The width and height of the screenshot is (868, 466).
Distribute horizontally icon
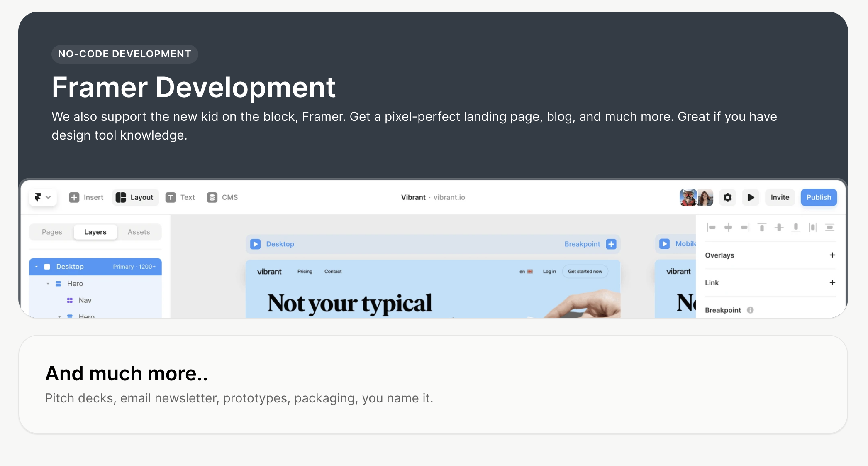tap(813, 227)
